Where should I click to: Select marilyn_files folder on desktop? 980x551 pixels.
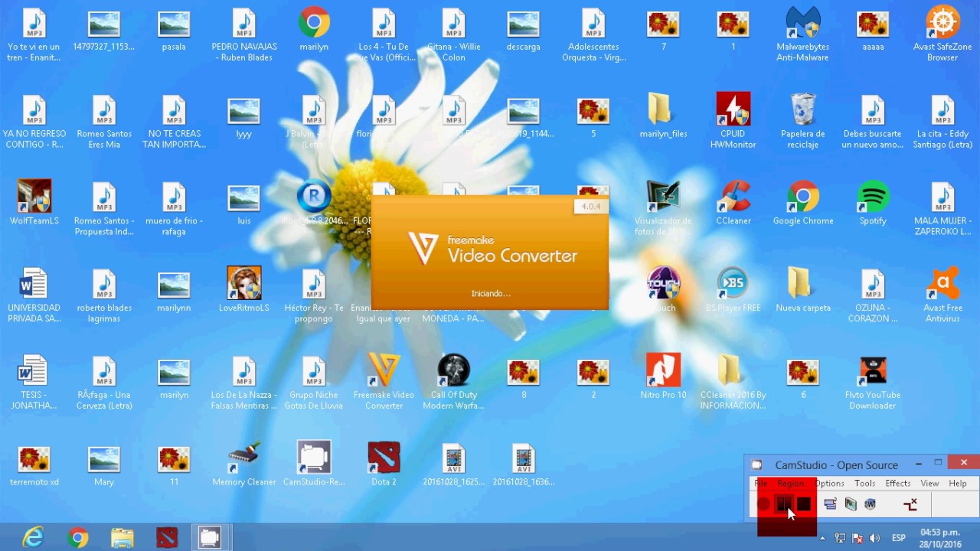(x=663, y=116)
